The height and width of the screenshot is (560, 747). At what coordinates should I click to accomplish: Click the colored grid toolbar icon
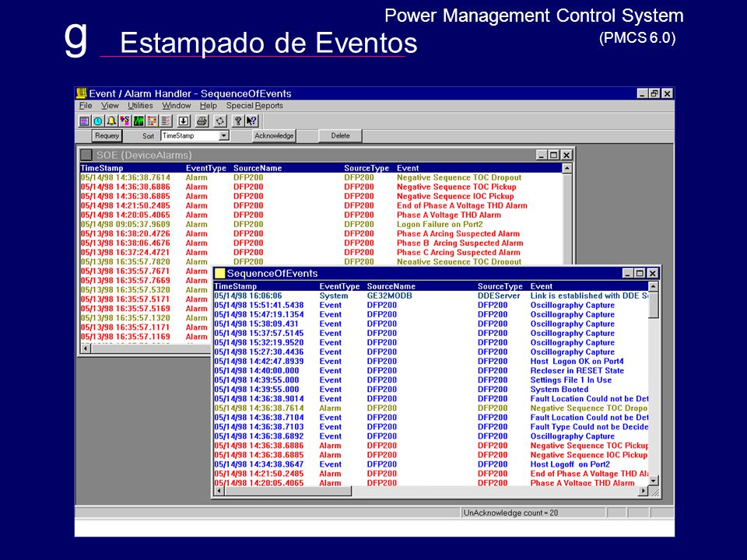(x=152, y=121)
